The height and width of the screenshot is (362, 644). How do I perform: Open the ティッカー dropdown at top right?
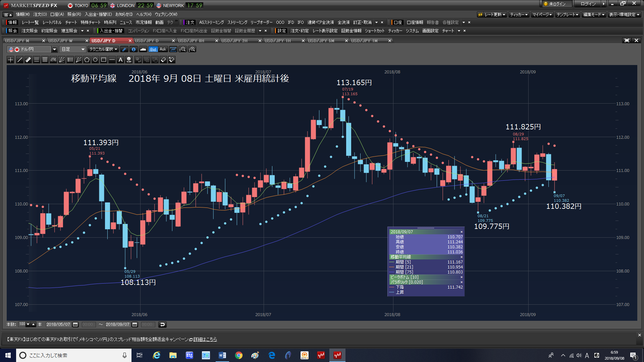click(x=519, y=15)
